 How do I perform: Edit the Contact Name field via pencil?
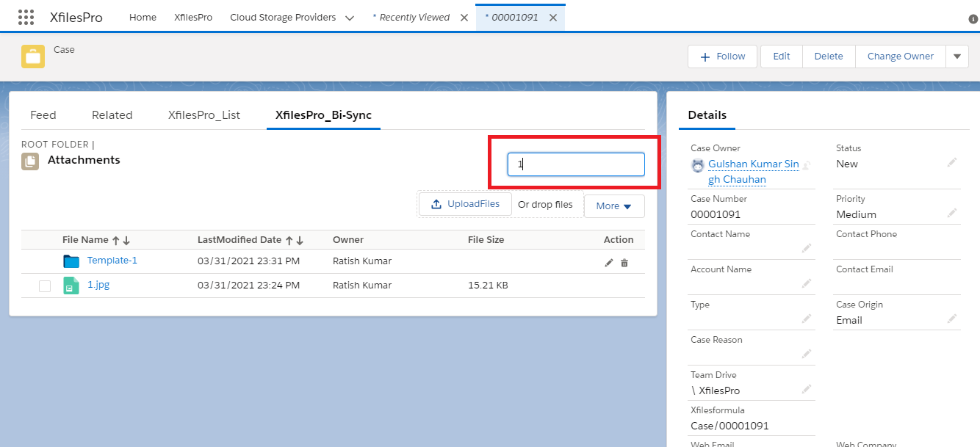pos(807,248)
